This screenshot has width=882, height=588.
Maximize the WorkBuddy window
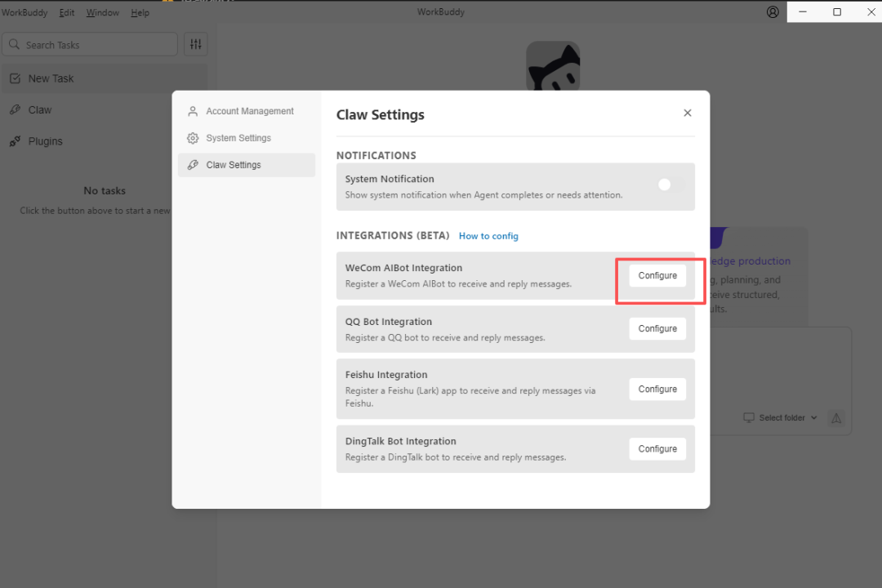837,11
